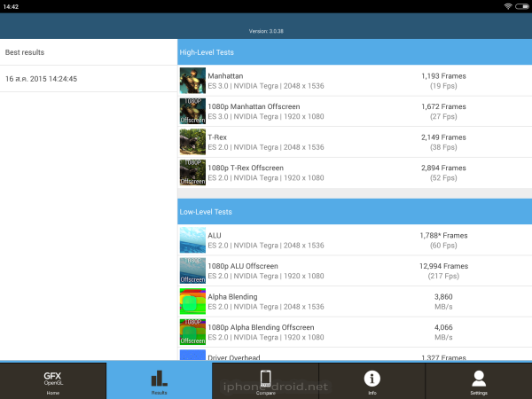Click the battery status icon
The height and width of the screenshot is (399, 532).
[x=522, y=6]
